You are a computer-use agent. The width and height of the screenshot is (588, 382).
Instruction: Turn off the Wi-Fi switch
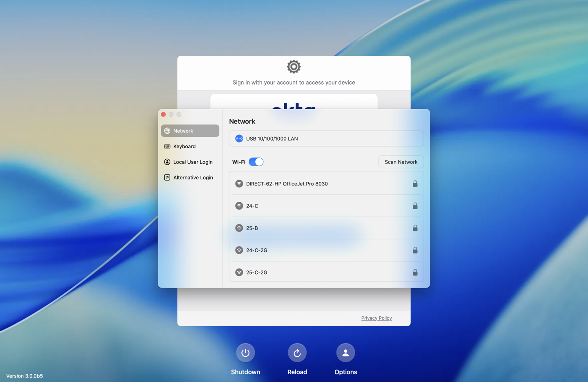[256, 162]
